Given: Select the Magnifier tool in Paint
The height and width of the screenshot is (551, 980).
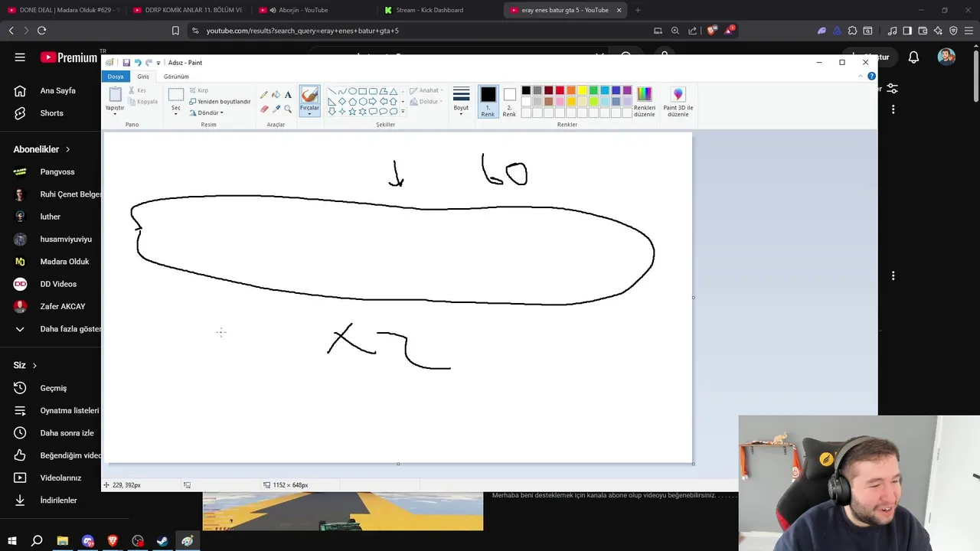Looking at the screenshot, I should click(x=288, y=109).
